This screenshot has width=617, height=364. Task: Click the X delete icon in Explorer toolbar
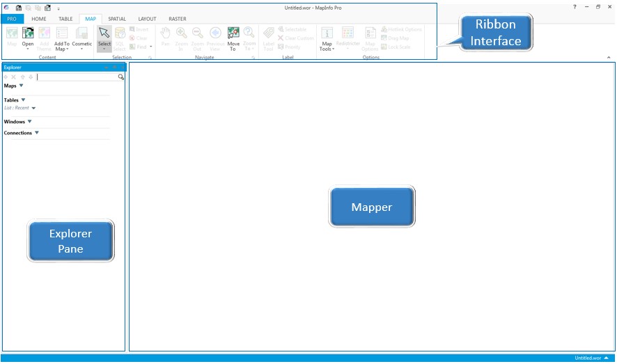click(13, 77)
